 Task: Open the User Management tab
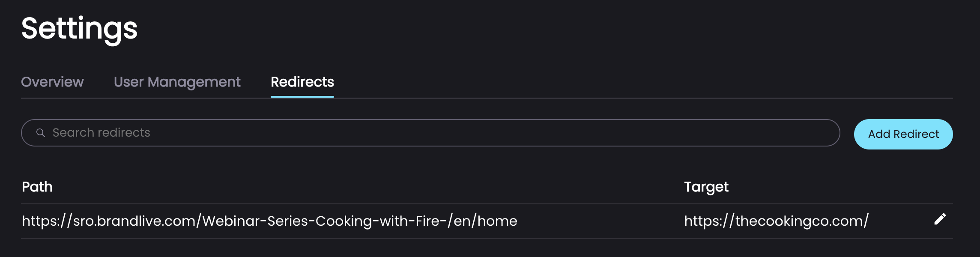pos(177,82)
